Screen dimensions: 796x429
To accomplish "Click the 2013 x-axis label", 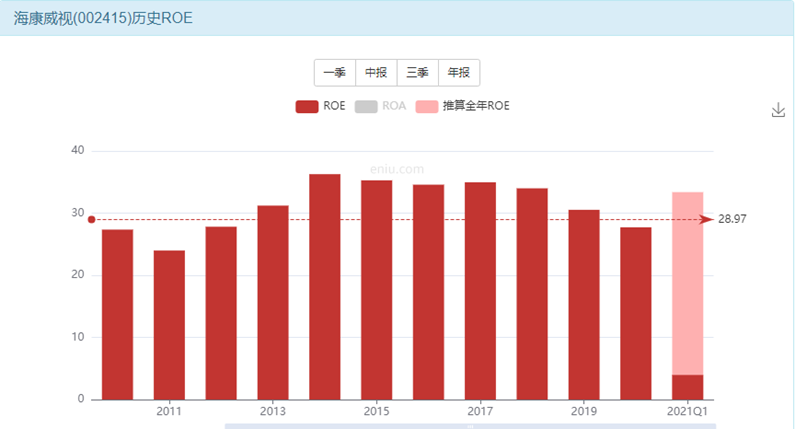I will [273, 411].
